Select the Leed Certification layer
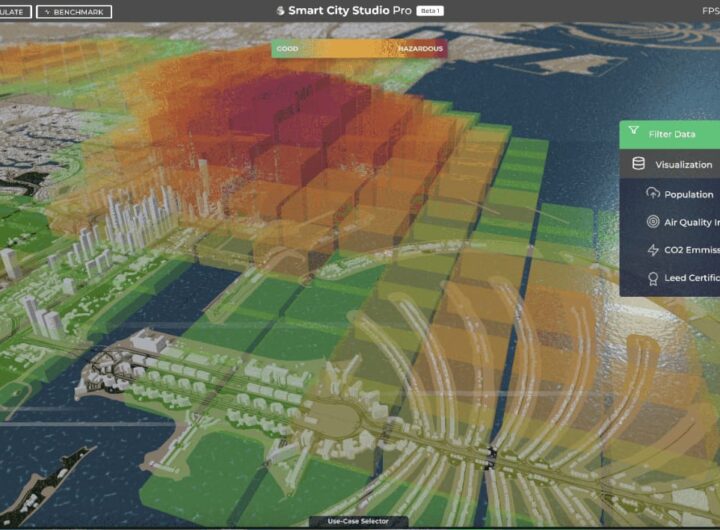The image size is (720, 530). tap(681, 278)
